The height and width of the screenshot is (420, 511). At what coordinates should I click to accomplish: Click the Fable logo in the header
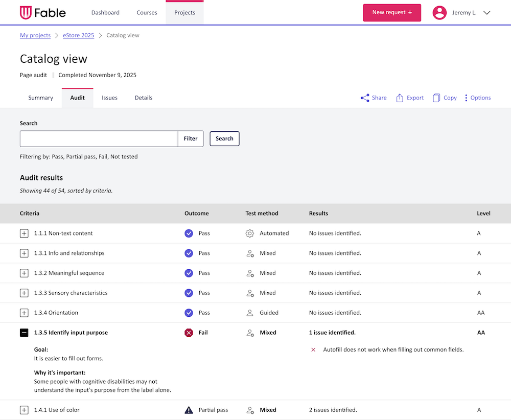click(42, 12)
